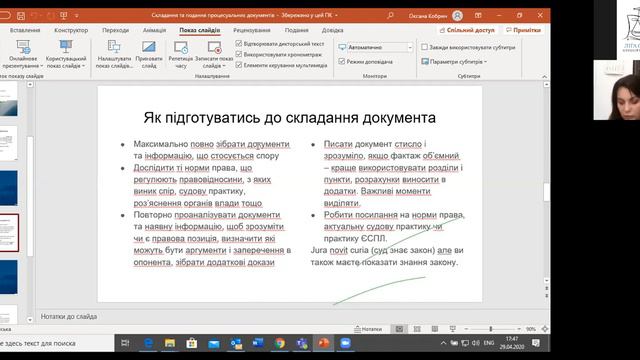Click slide title Як підготуватись до складання документа
The width and height of the screenshot is (640, 360).
click(289, 118)
